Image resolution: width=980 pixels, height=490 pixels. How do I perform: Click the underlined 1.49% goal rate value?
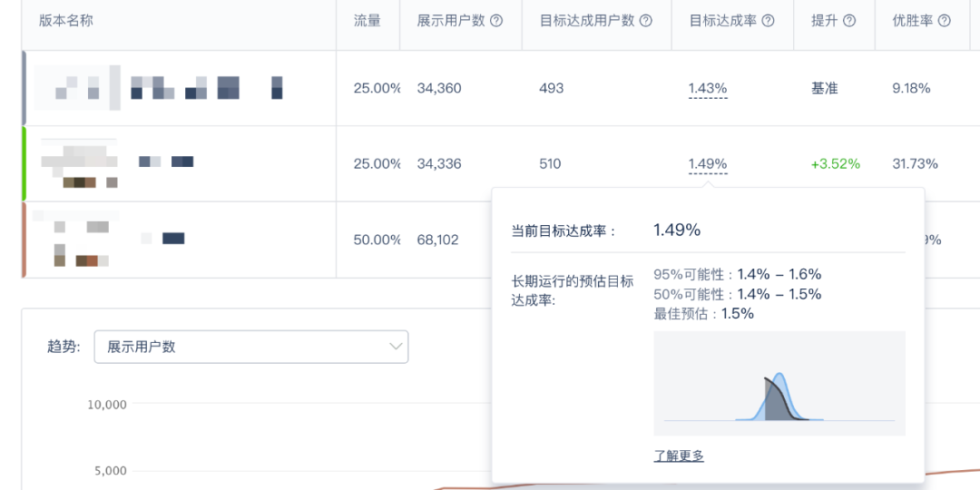(708, 164)
